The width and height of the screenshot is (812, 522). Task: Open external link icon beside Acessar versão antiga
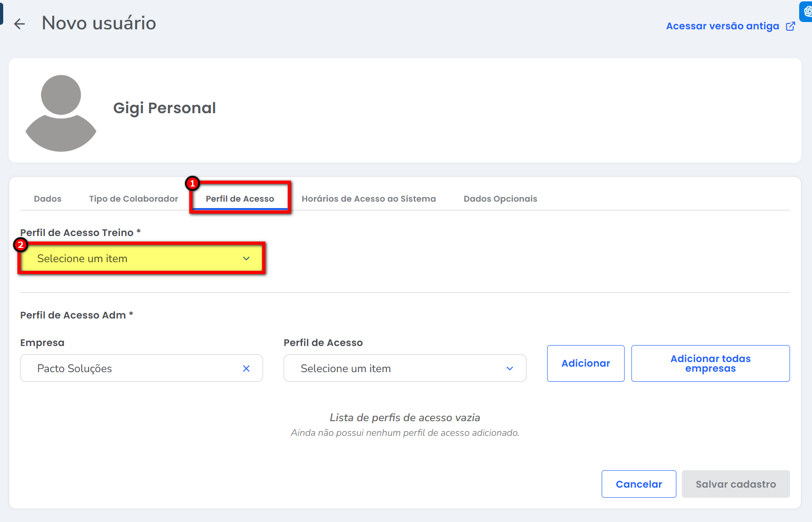(790, 26)
